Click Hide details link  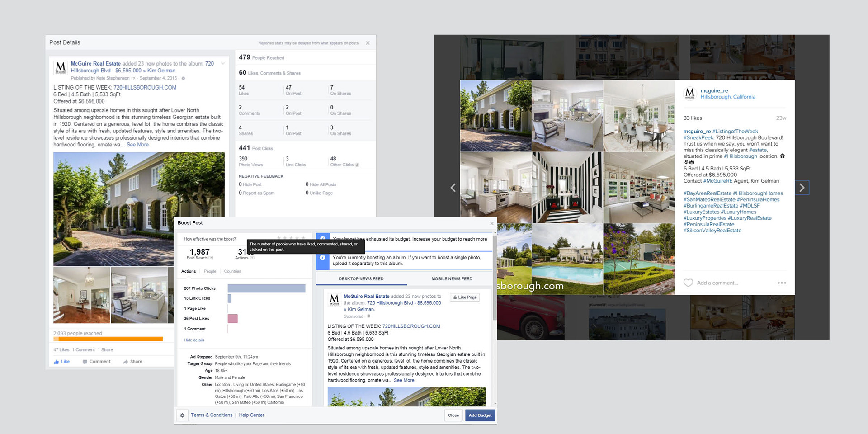point(194,340)
